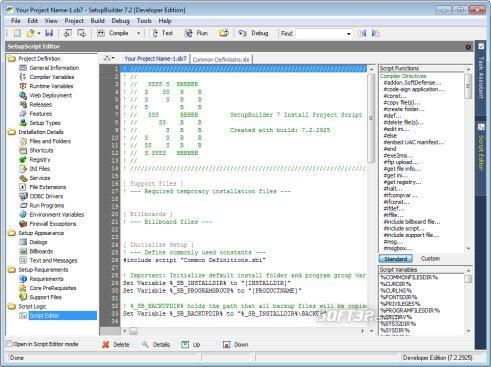Open Files and Folders item
Image resolution: width=491 pixels, height=367 pixels.
pos(50,141)
